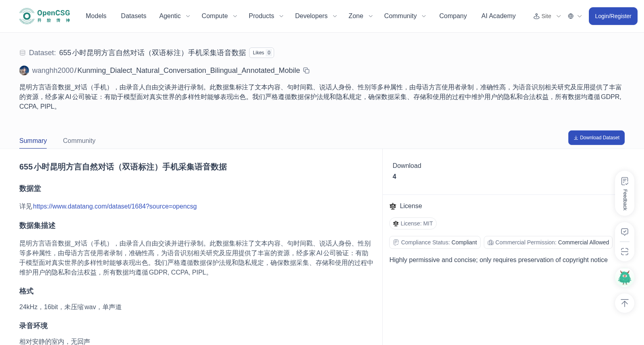644x345 pixels.
Task: Click the dataset database icon beside the title
Action: point(23,53)
